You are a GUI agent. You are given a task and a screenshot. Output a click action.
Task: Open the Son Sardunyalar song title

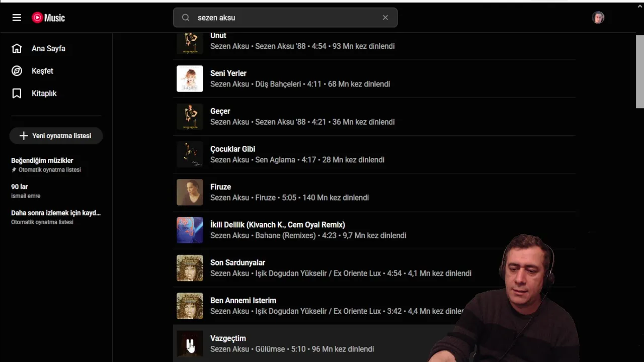pos(237,262)
